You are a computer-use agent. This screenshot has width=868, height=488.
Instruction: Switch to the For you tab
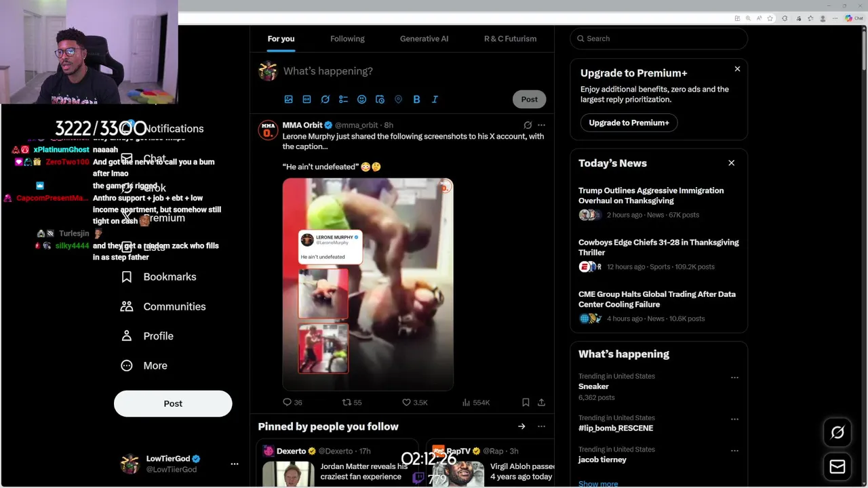281,39
